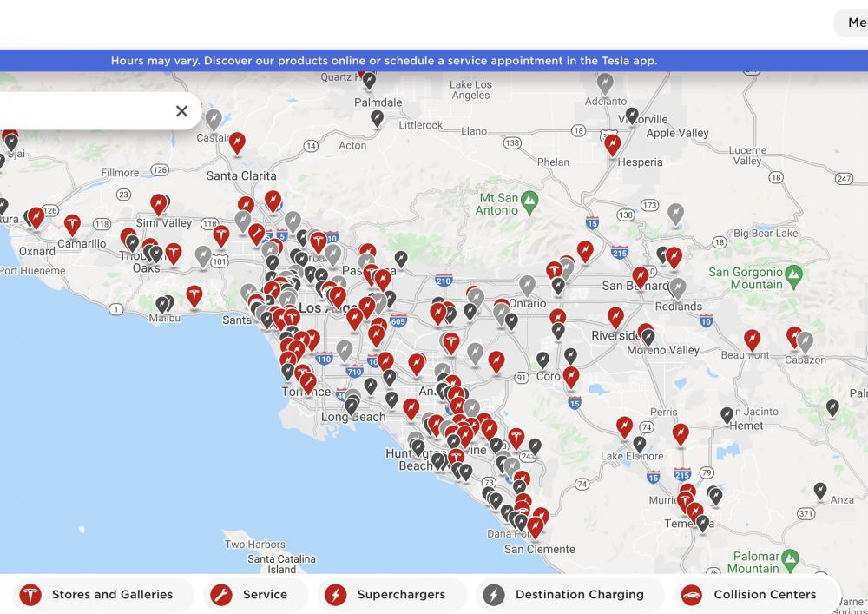This screenshot has width=868, height=614.
Task: Select the gray pin next to Cabazon
Action: pos(806,341)
